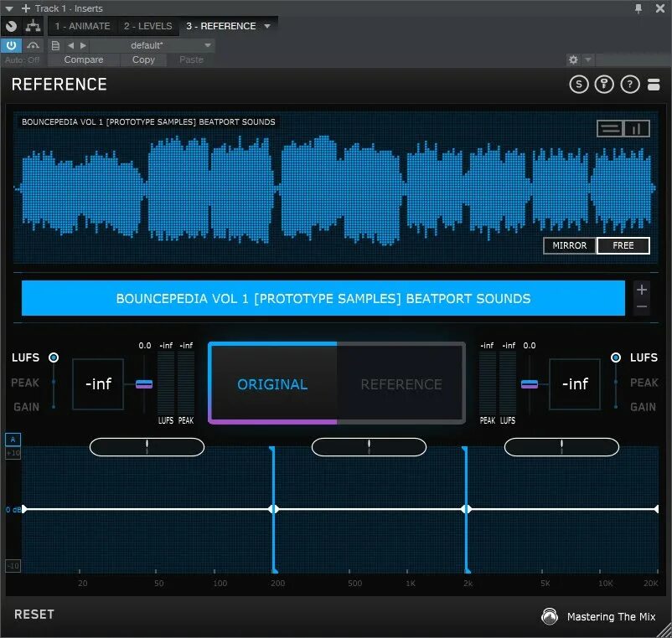
Task: Select the BOUNCEPEDIA VOL 1 reference track bar
Action: (323, 298)
